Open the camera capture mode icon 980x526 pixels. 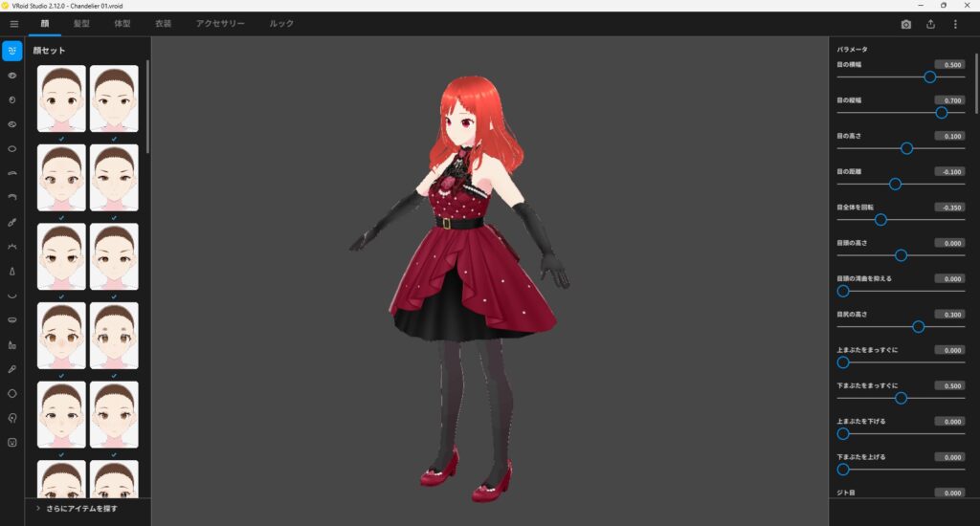pyautogui.click(x=905, y=24)
